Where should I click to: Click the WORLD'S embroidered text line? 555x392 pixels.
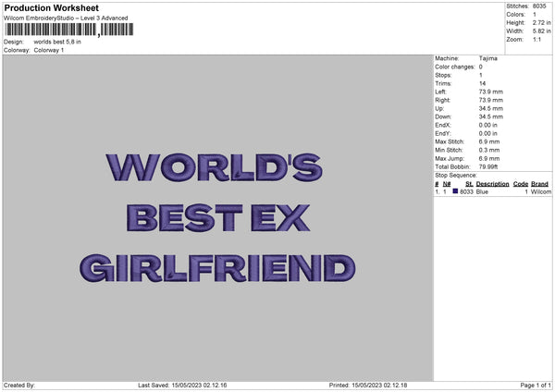click(x=216, y=167)
